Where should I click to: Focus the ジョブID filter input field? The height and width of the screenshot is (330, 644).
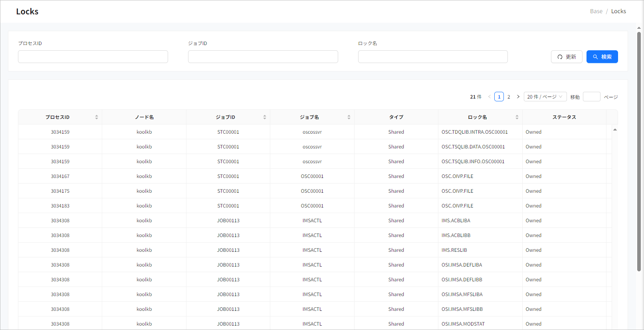pos(263,57)
